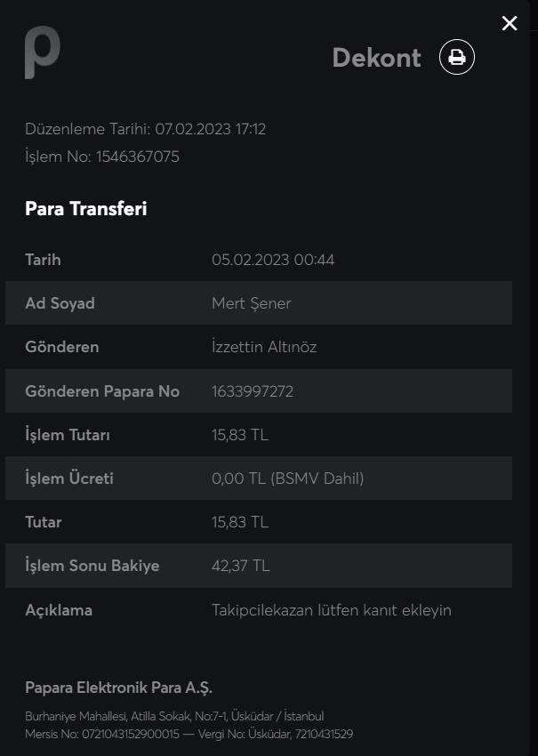538x756 pixels.
Task: Click the Burhaniye Mahallesi address line
Action: tap(174, 716)
